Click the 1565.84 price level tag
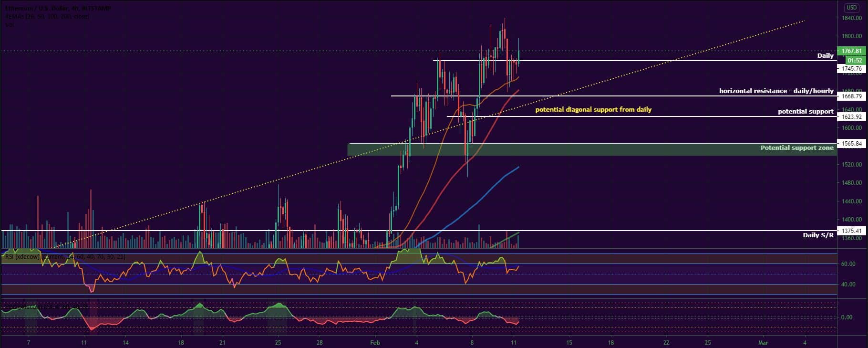The image size is (868, 348). (x=851, y=144)
